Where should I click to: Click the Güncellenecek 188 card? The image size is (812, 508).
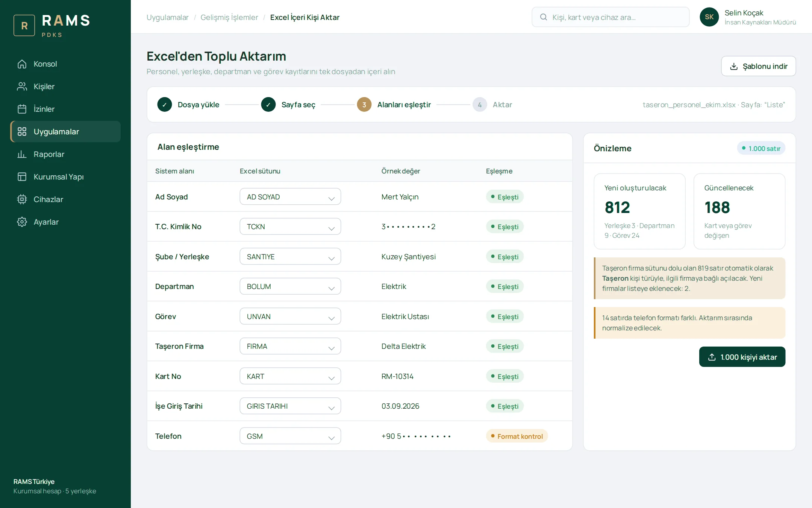pos(739,211)
